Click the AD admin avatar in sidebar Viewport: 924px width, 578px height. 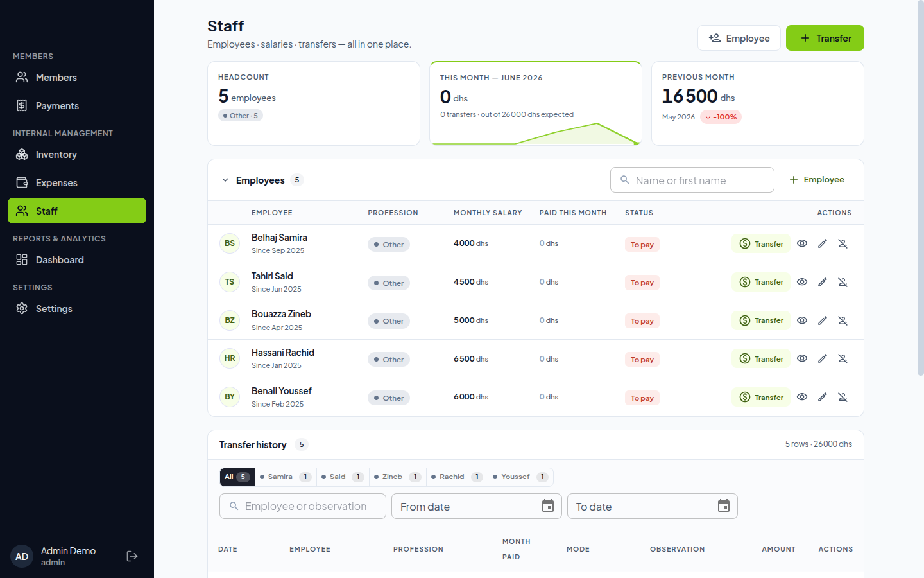coord(22,556)
